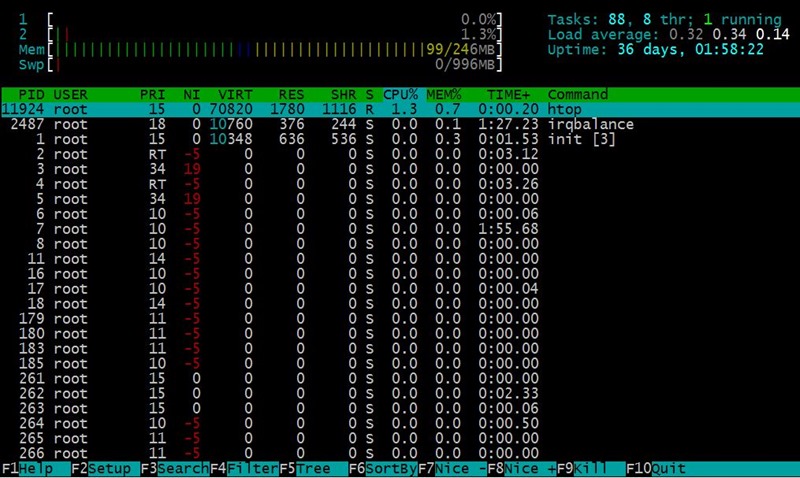Click F7 Nice - to lower niceness
The image size is (800, 478).
(x=452, y=469)
